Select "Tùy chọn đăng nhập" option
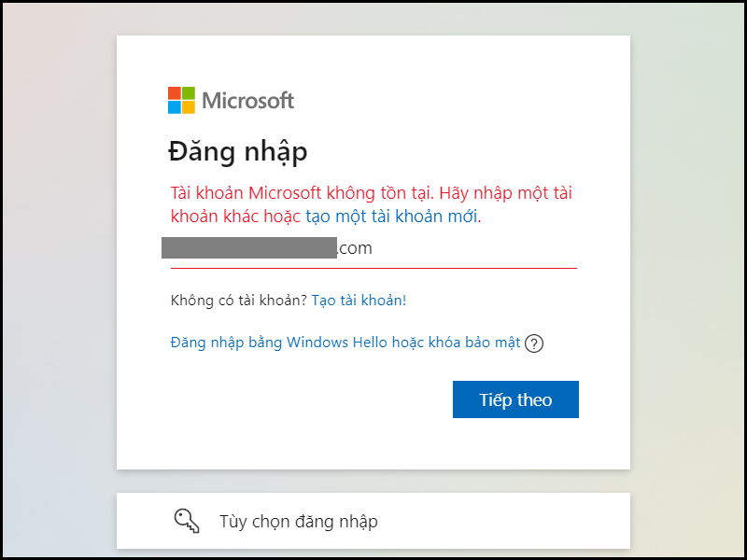This screenshot has width=747, height=560. point(299,522)
